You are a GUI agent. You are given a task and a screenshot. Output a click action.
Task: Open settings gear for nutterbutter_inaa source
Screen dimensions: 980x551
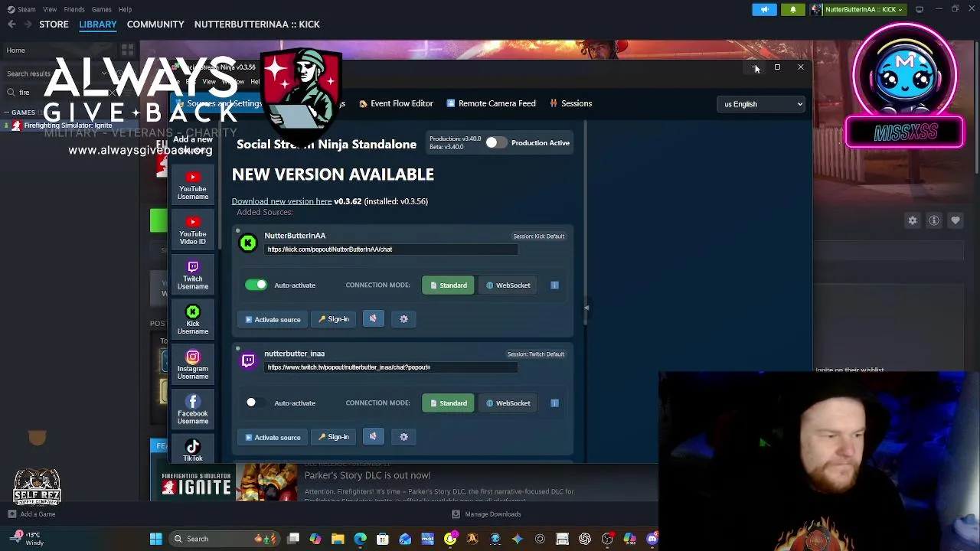(403, 437)
